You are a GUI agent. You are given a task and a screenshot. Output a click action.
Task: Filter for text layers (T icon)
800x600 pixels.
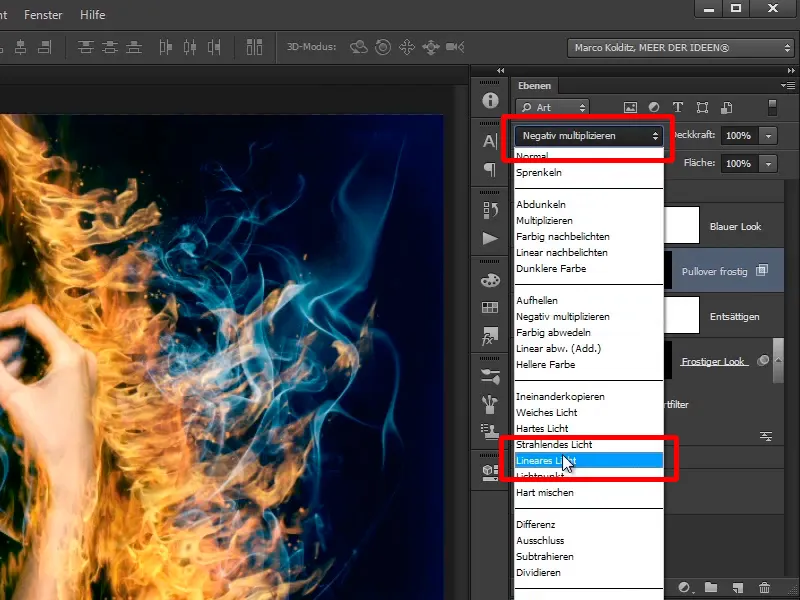pos(678,107)
